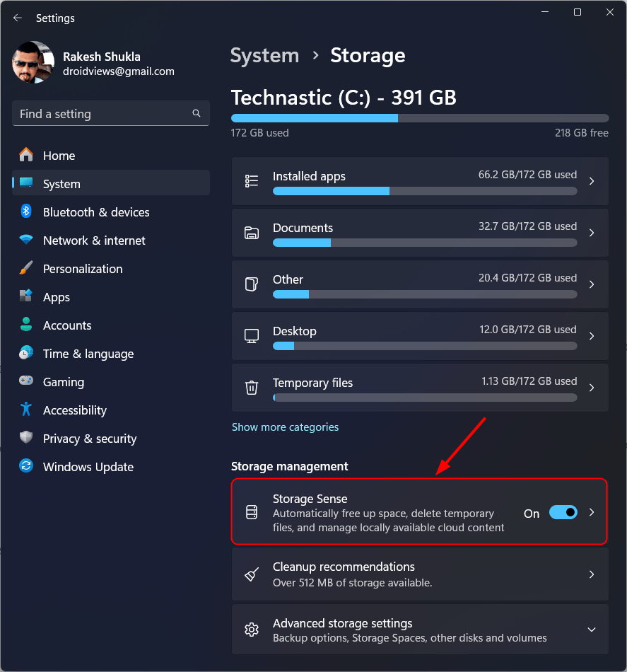The image size is (627, 672).
Task: Expand Advanced storage settings section
Action: pos(592,630)
